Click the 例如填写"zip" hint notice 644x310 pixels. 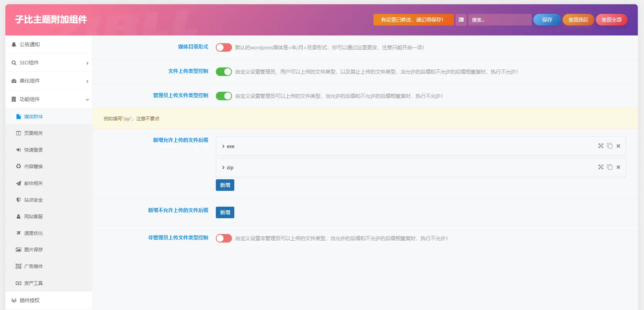pos(365,119)
